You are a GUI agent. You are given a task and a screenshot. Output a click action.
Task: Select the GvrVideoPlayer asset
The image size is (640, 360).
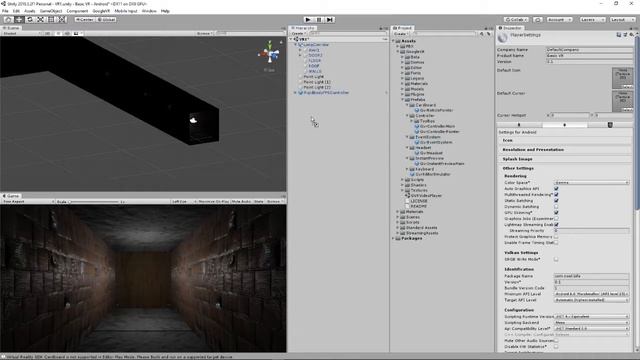click(426, 196)
